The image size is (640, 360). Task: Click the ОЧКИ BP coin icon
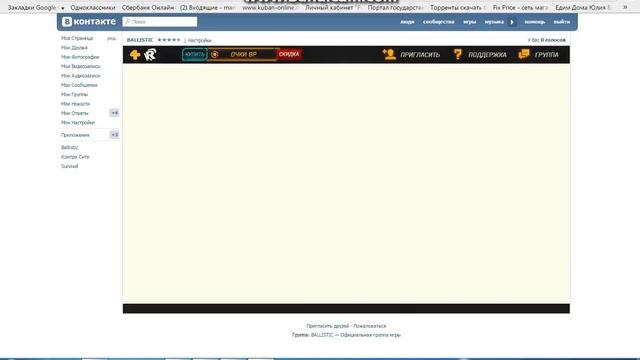point(215,54)
